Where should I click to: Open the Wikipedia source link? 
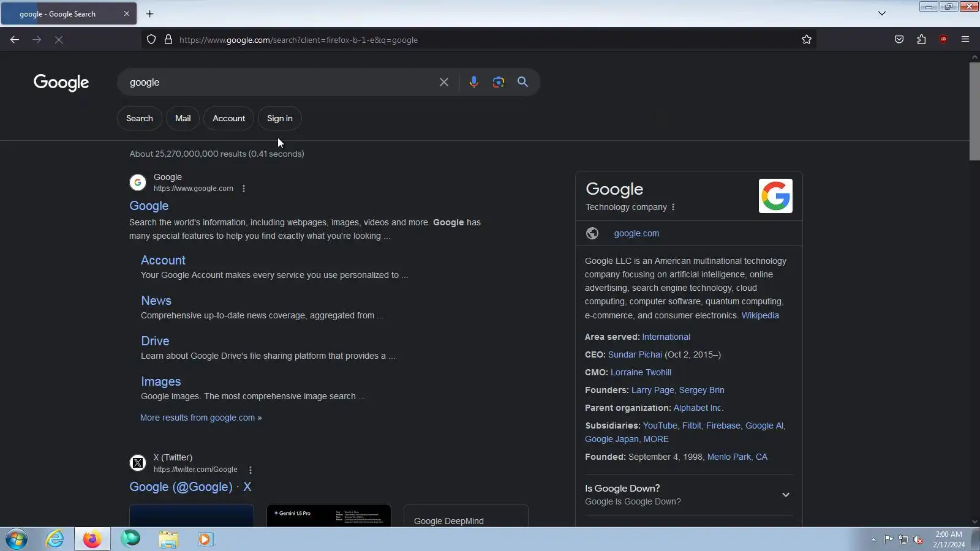760,315
